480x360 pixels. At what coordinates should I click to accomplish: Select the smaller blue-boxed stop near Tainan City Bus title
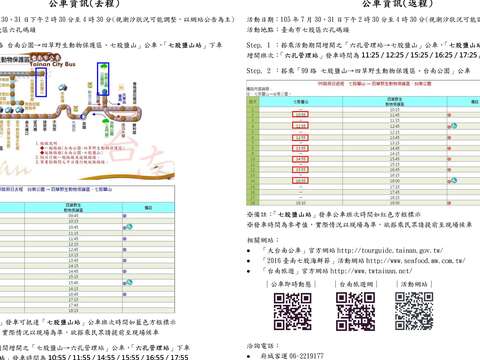point(41,82)
